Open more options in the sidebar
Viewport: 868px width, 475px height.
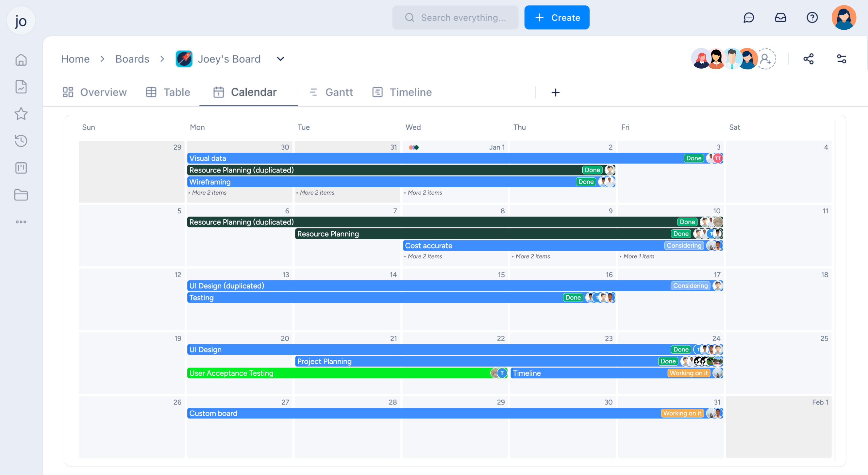click(21, 222)
